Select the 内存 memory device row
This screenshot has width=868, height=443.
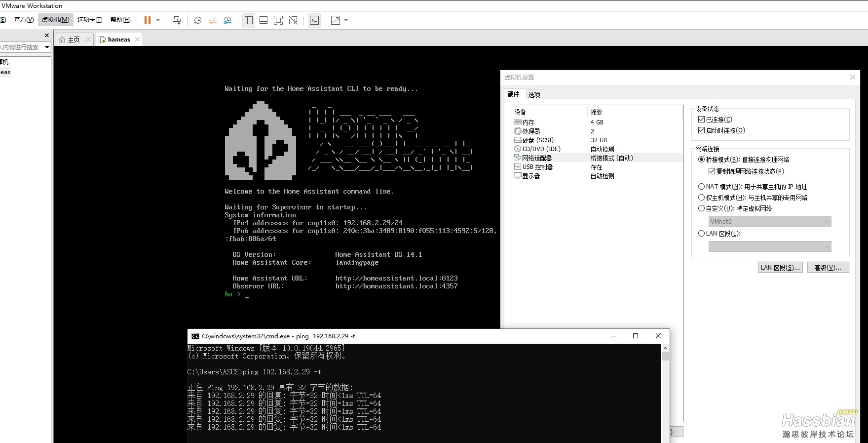pyautogui.click(x=597, y=122)
